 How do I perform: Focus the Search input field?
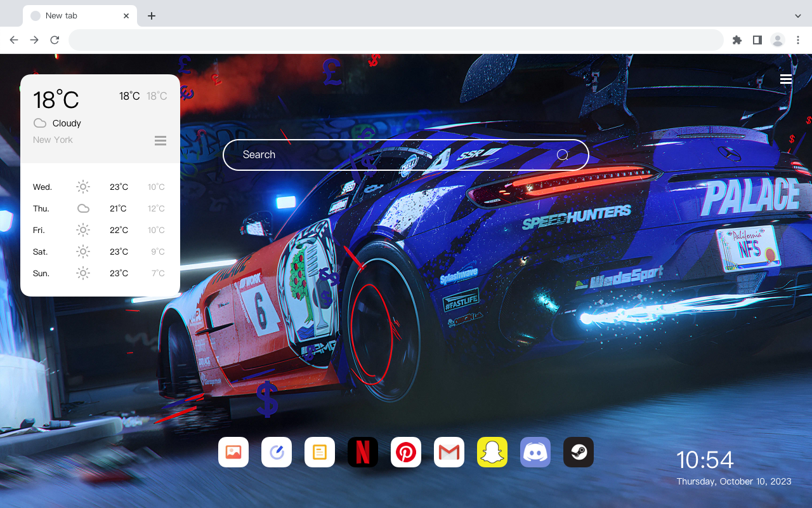click(406, 155)
